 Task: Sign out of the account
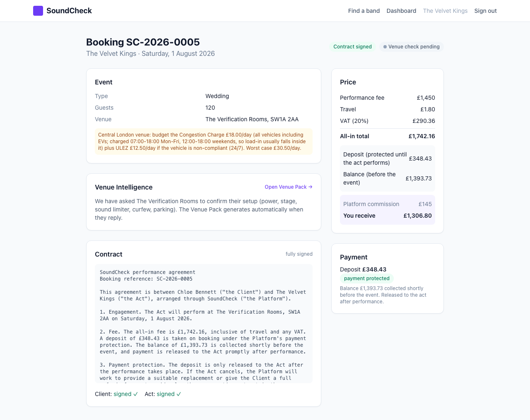coord(485,11)
